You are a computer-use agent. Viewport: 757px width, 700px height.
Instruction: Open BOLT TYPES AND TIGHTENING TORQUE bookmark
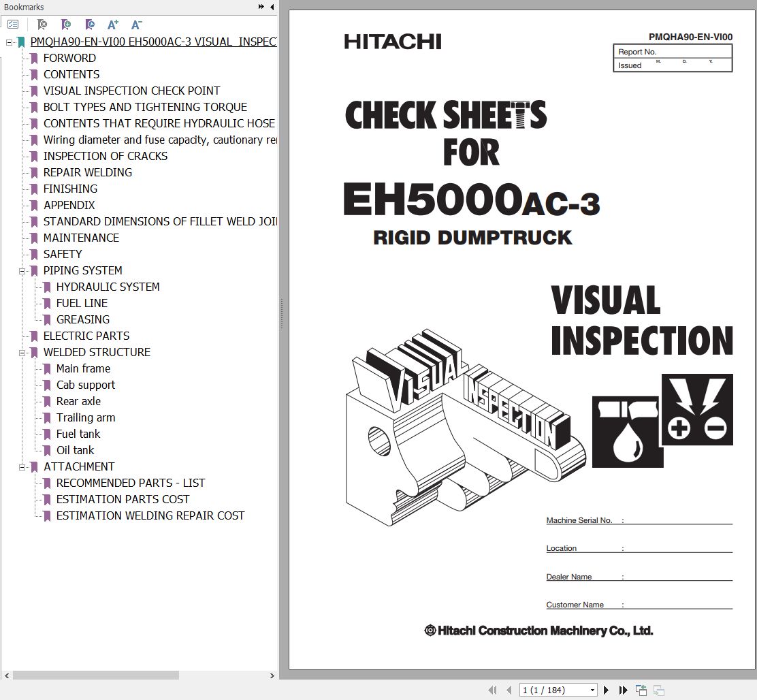tap(145, 107)
